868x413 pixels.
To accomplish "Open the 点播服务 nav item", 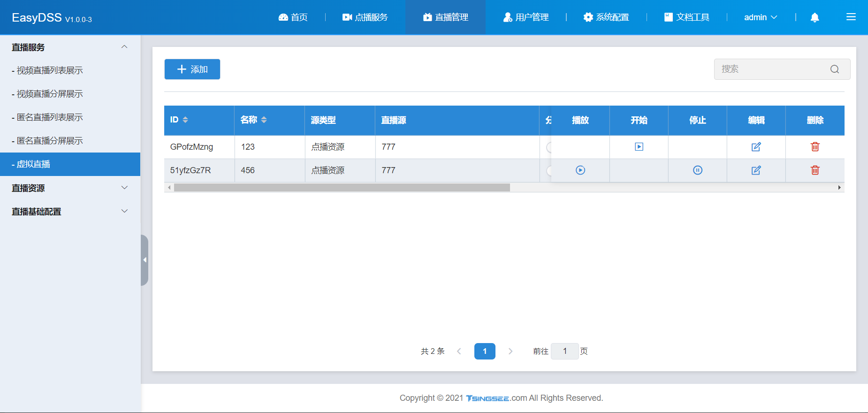I will pos(365,17).
